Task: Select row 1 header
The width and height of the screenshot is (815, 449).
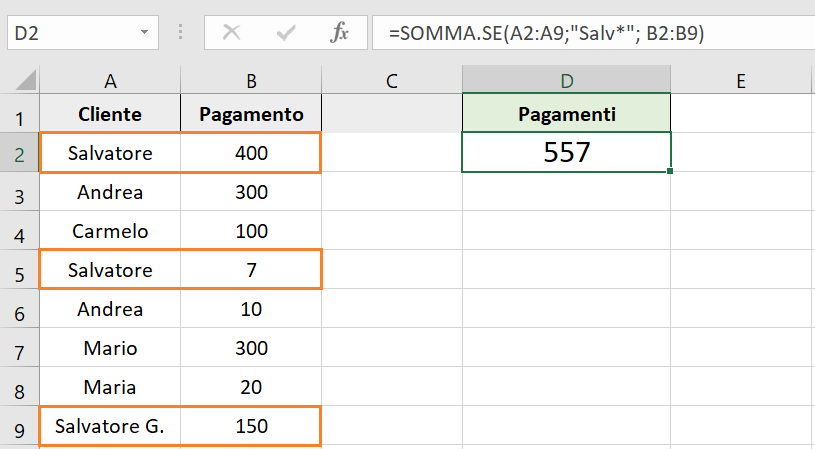Action: coord(20,113)
